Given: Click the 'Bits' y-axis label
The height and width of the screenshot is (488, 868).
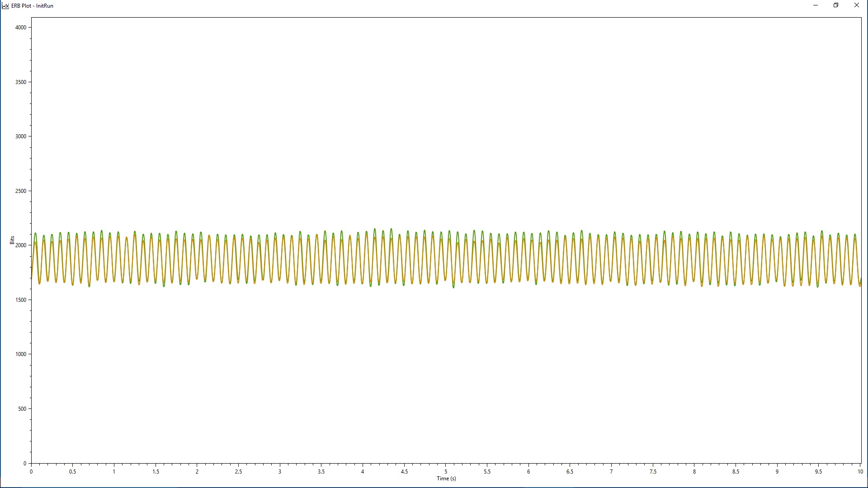Looking at the screenshot, I should [x=12, y=240].
